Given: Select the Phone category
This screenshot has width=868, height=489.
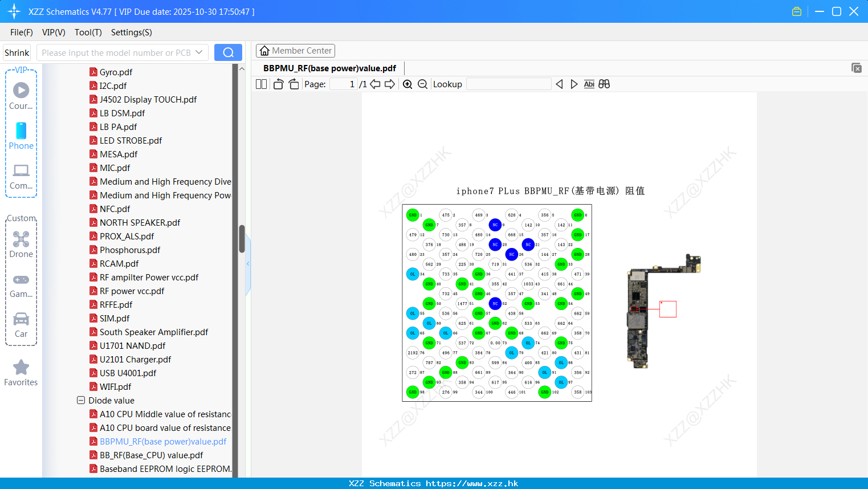Looking at the screenshot, I should [21, 136].
